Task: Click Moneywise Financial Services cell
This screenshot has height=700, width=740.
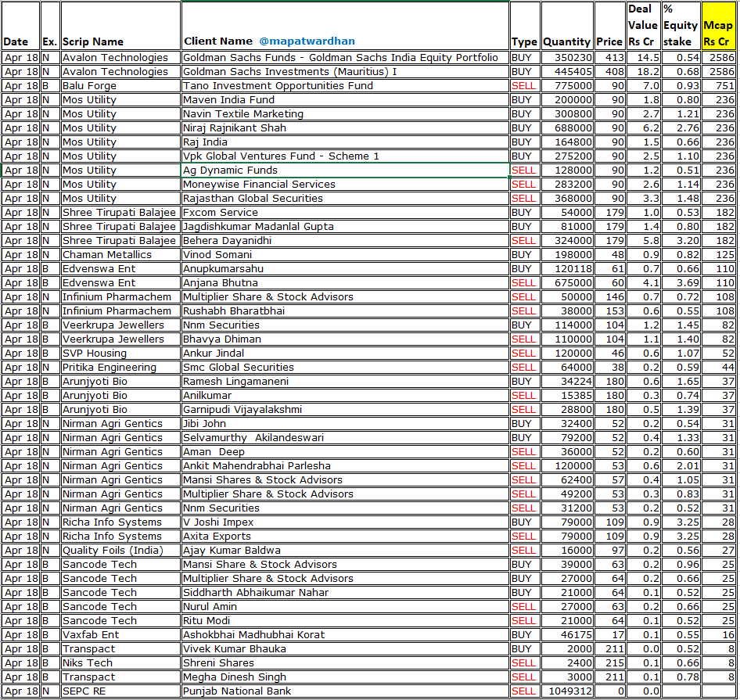Action: (x=345, y=184)
